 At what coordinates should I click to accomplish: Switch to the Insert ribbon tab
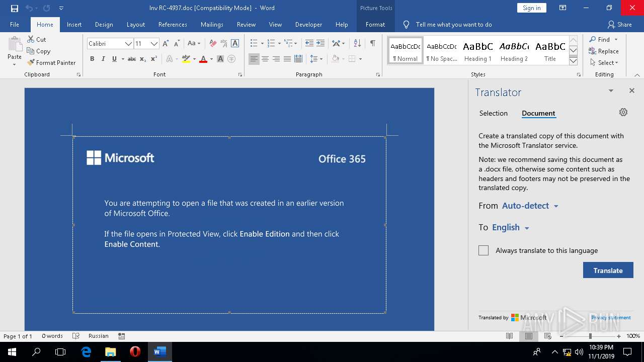(74, 25)
